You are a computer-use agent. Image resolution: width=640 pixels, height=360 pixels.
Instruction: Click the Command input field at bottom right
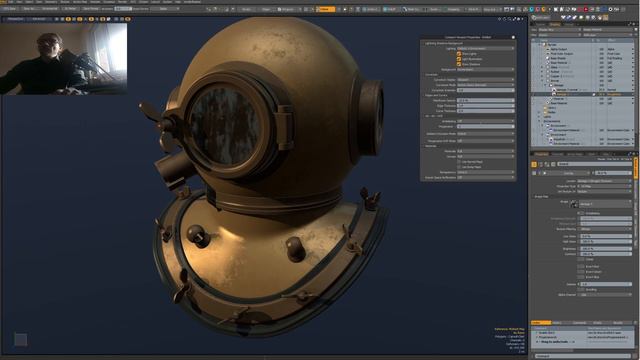[x=583, y=356]
